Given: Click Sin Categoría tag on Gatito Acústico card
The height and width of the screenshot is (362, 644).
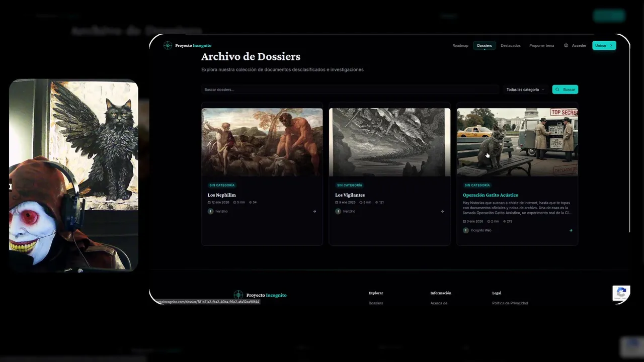Looking at the screenshot, I should click(477, 185).
